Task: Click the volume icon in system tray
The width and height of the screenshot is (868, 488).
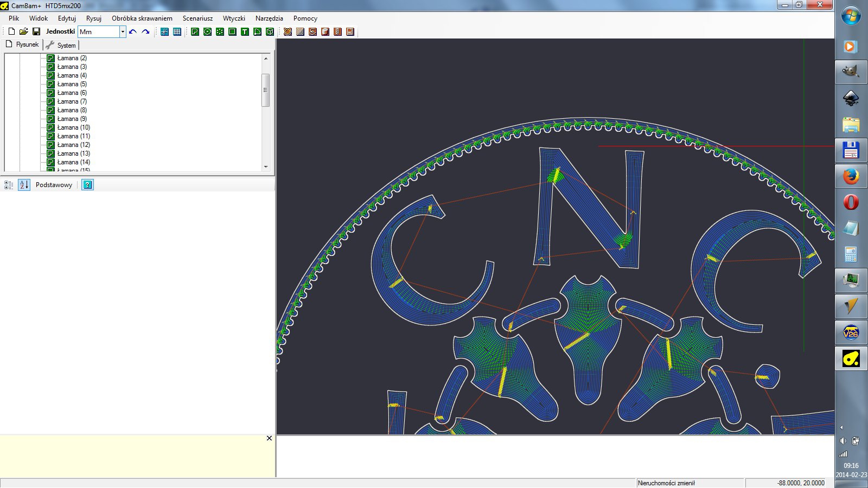Action: coord(843,441)
